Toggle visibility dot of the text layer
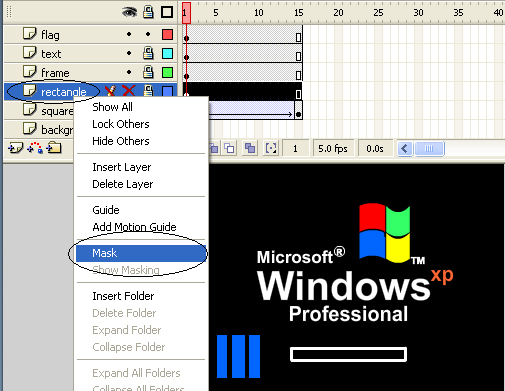The height and width of the screenshot is (391, 505). [129, 53]
